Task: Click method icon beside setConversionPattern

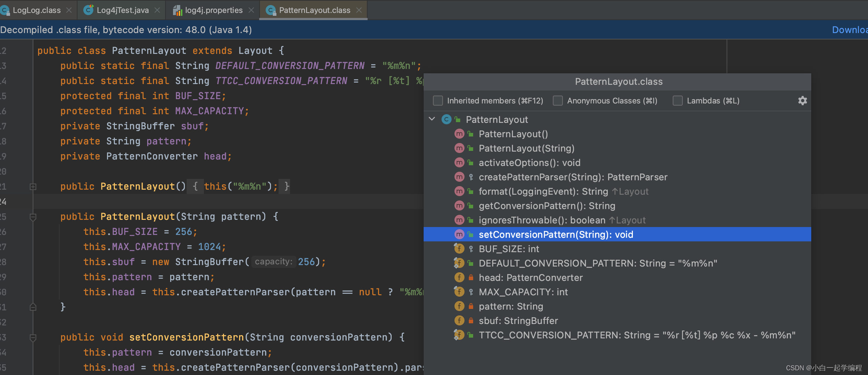Action: [x=459, y=235]
